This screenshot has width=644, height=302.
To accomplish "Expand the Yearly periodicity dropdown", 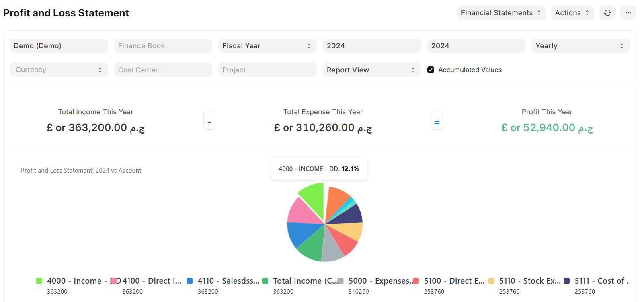I will click(x=580, y=46).
